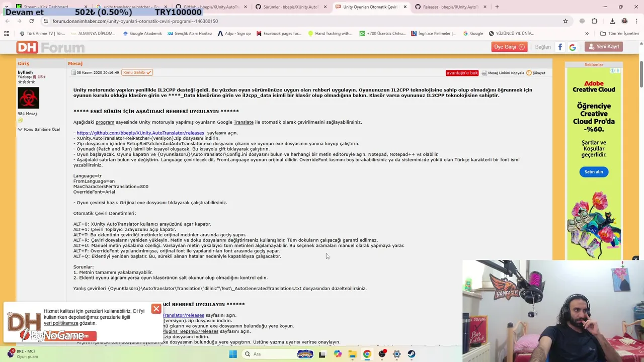The image size is (644, 362).
Task: Switch to the Sürümler - bbepis tab
Action: 286,7
